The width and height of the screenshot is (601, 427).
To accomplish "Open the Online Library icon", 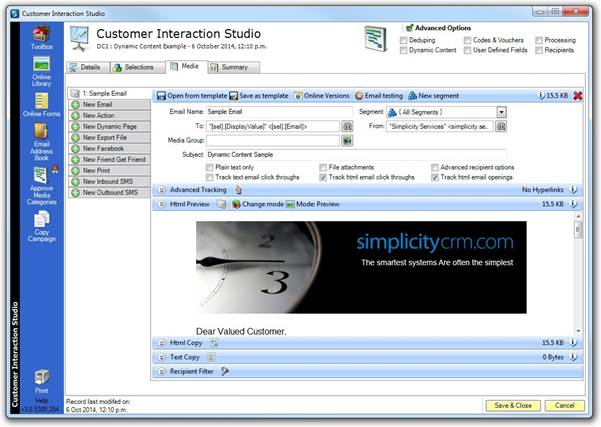I will 41,71.
